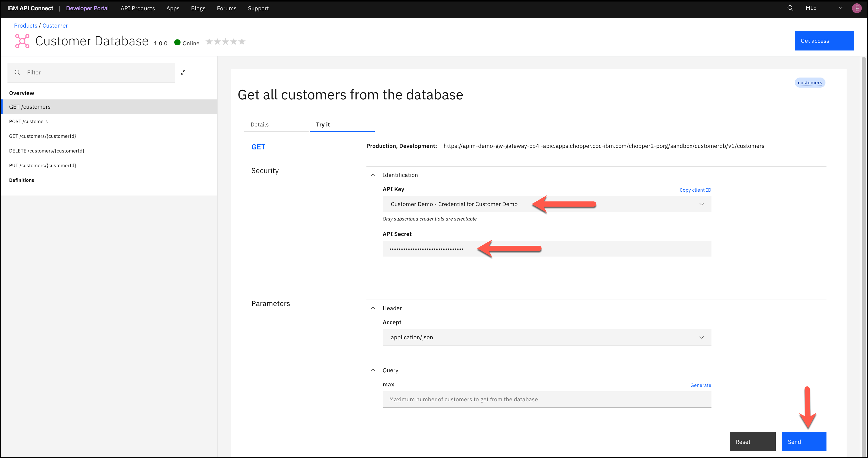Open the user avatar E menu
This screenshot has height=458, width=868.
click(857, 9)
